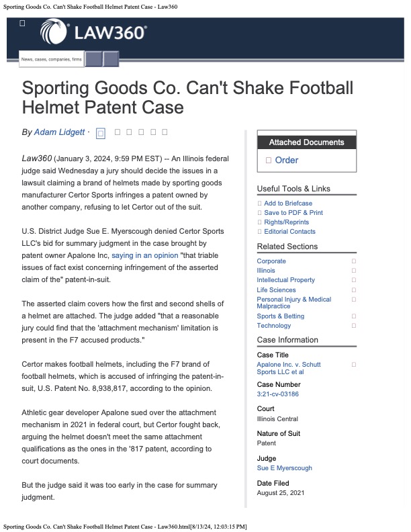Viewport: 411px width, 532px height.
Task: Click the outlined icon after author Adam Lidgett
Action: [x=101, y=133]
